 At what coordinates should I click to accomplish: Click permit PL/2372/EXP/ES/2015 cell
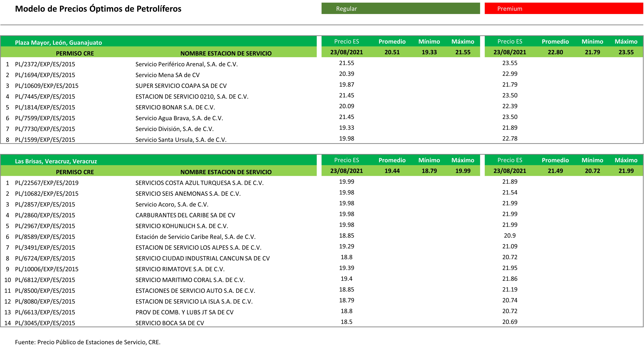coord(45,64)
